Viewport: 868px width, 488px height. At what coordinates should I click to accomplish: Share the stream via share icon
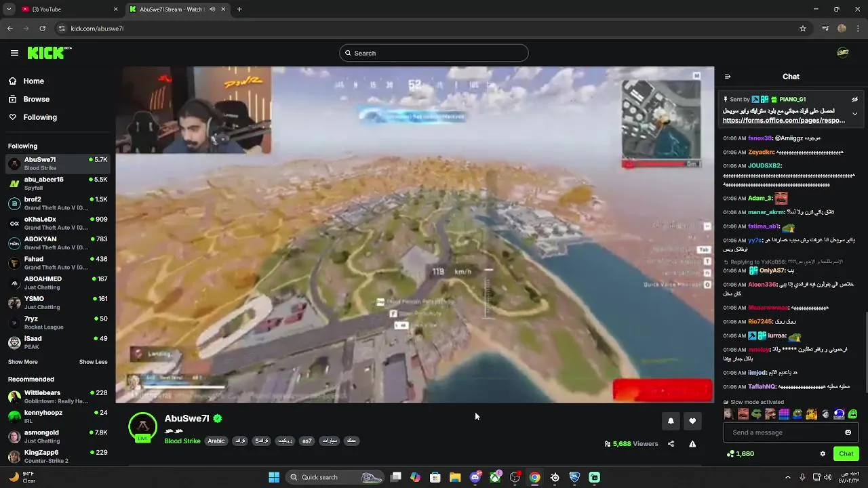coord(671,444)
